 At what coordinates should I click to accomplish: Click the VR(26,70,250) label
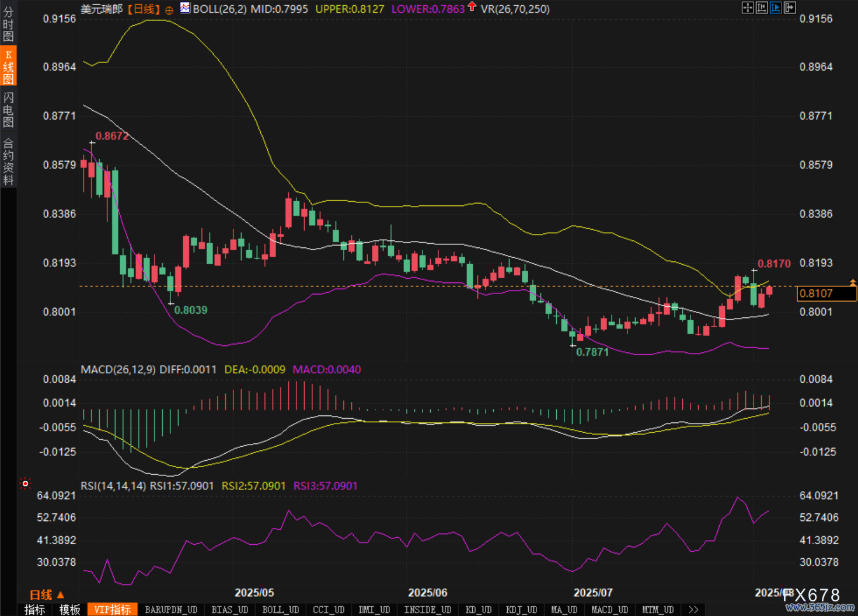click(x=515, y=9)
